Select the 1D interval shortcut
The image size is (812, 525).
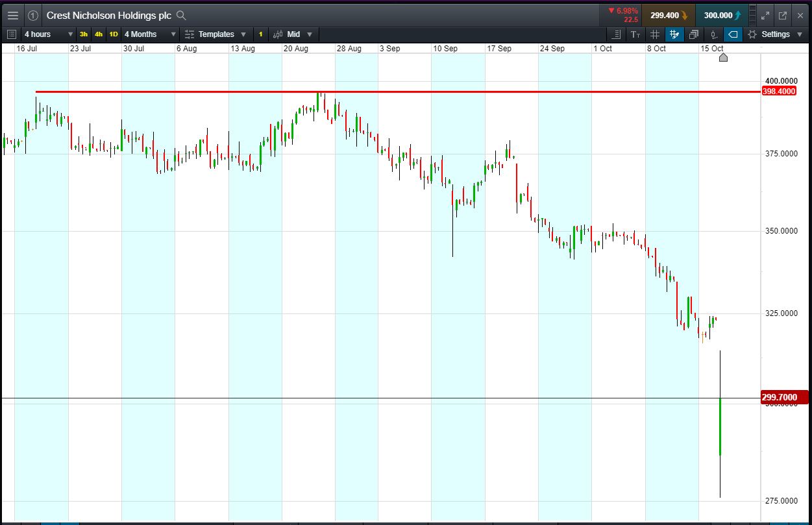click(x=114, y=34)
